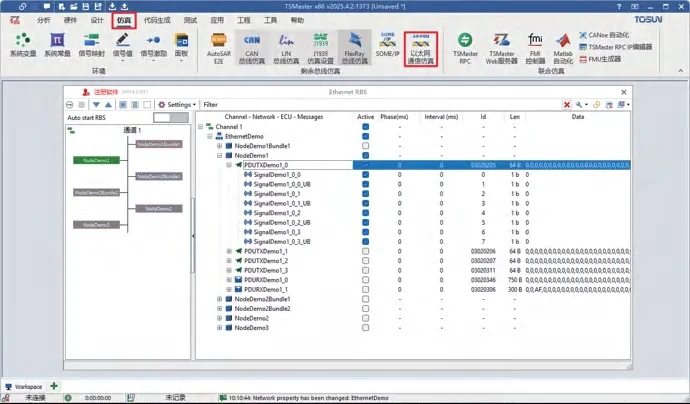Select the NodeDemo2Bundle1 block in topology
The image size is (690, 404).
pyautogui.click(x=159, y=176)
